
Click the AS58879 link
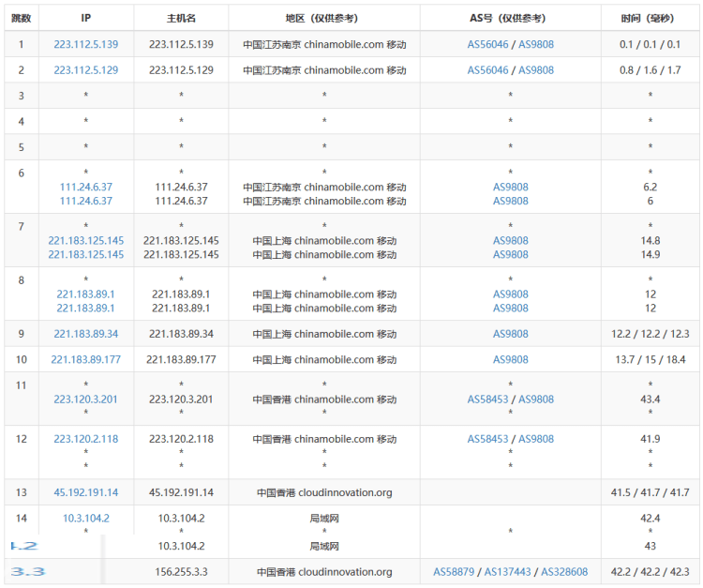pyautogui.click(x=453, y=572)
